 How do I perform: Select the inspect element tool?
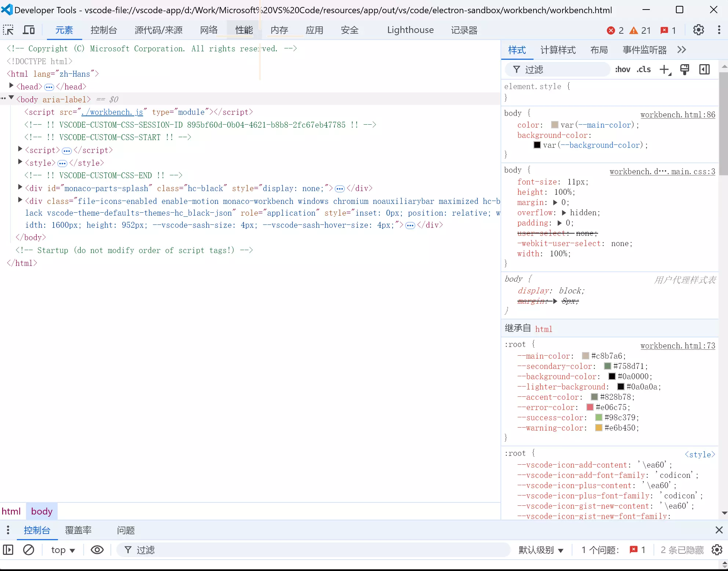pos(8,30)
